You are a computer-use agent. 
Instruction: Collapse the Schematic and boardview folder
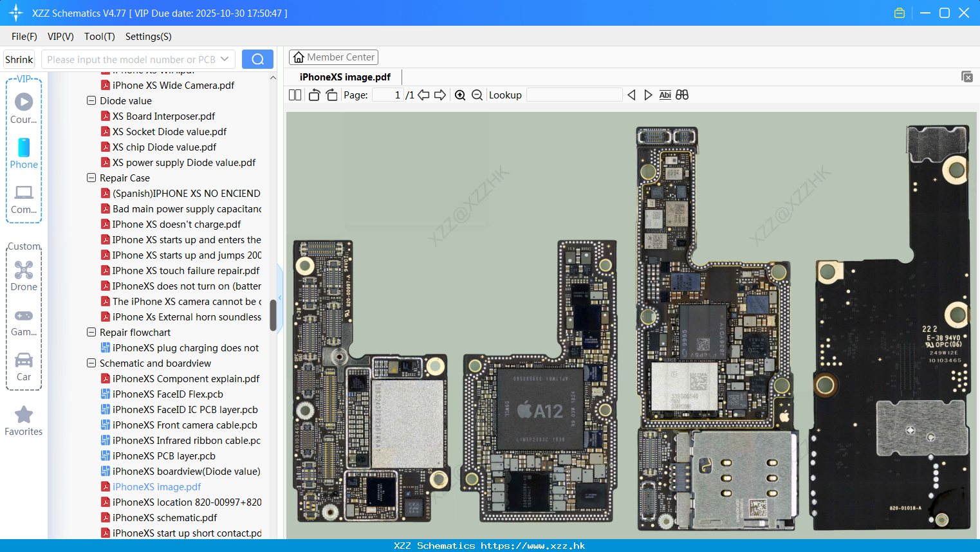pos(91,363)
